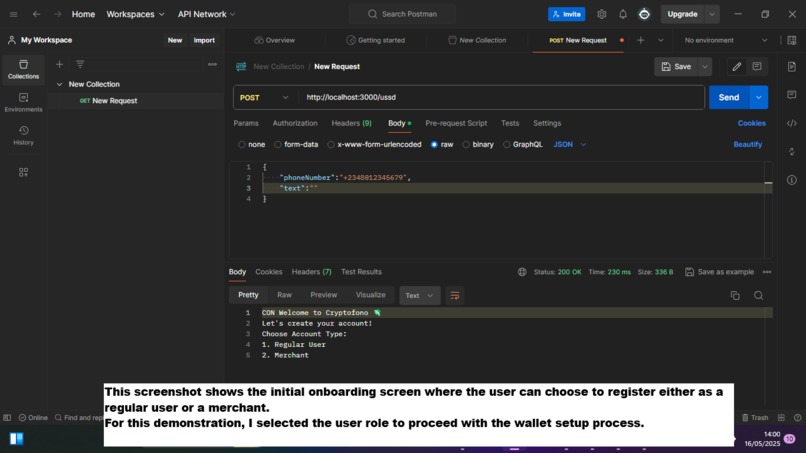Open the hamburger menu icon
Viewport: 806px width, 453px height.
(x=14, y=14)
